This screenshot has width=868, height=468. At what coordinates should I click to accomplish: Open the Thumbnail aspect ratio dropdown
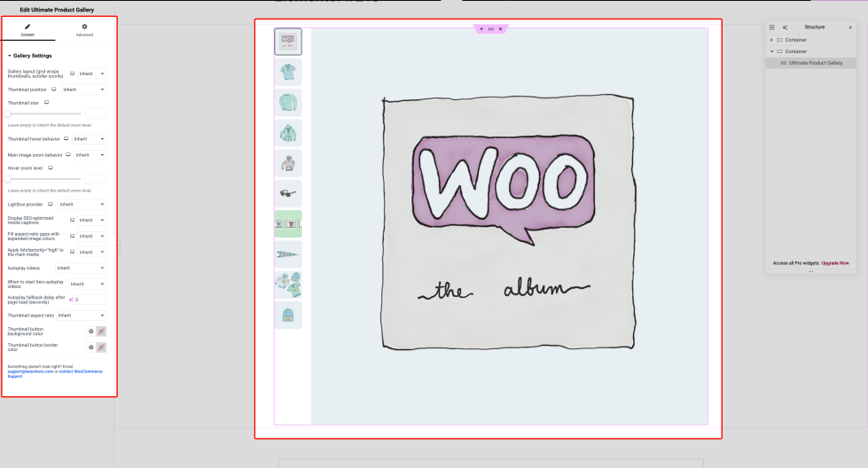[x=80, y=316]
